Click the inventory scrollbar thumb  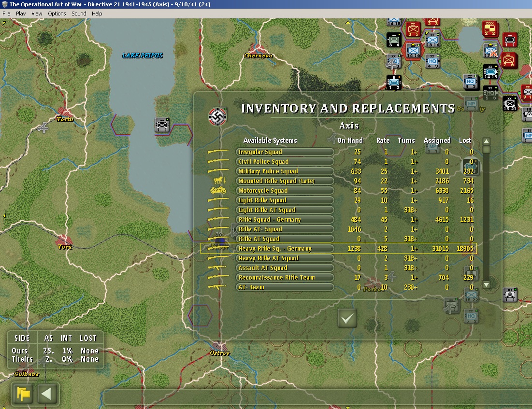point(486,149)
